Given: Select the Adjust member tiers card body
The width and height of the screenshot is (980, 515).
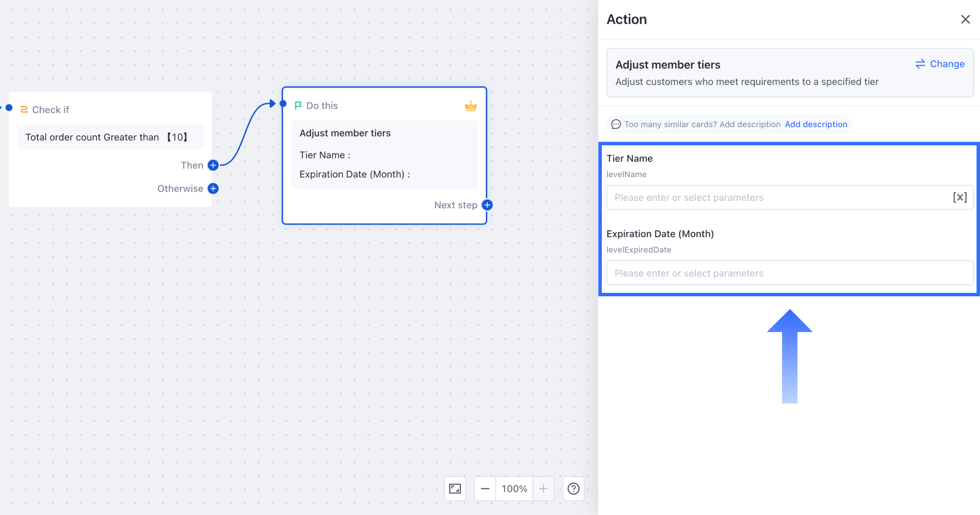Looking at the screenshot, I should [x=384, y=154].
